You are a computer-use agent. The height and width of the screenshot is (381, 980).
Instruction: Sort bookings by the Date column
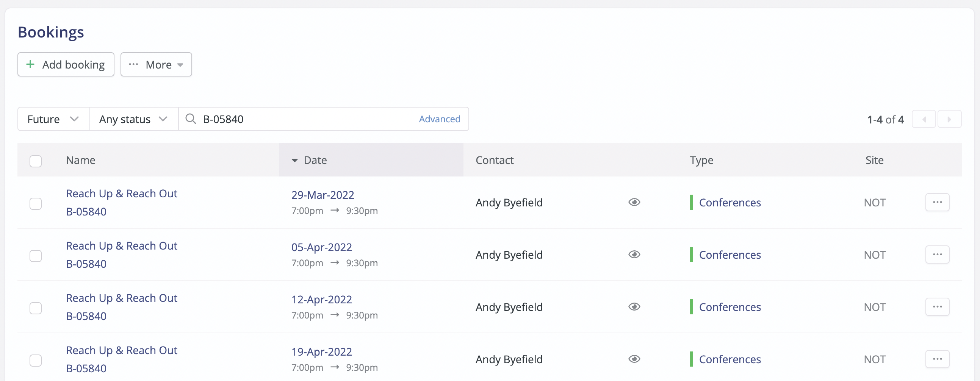tap(315, 160)
